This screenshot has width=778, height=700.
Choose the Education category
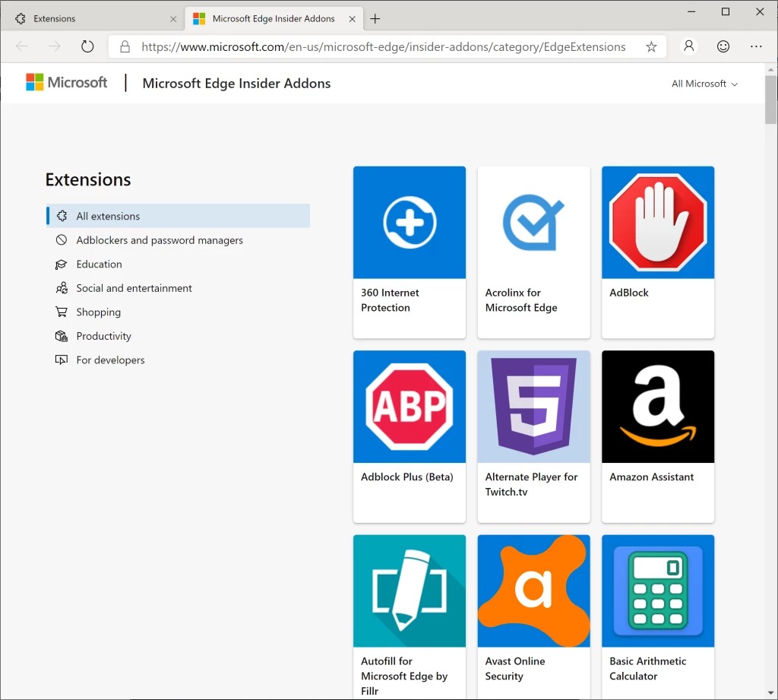(99, 264)
